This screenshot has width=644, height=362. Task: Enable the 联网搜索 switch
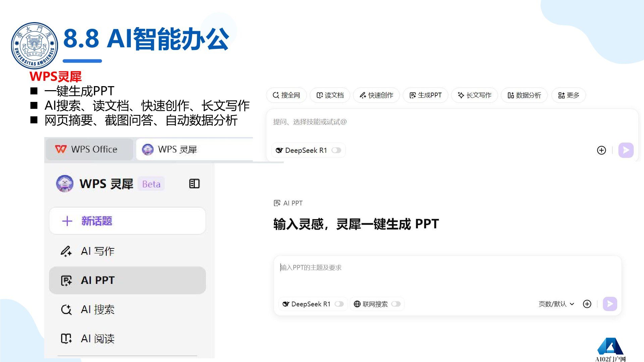pyautogui.click(x=396, y=304)
